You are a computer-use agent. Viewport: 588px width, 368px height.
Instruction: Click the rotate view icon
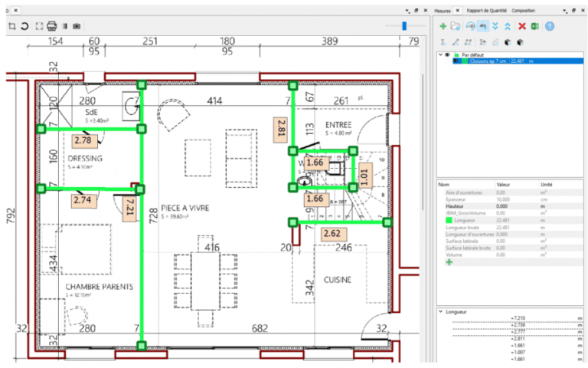point(24,26)
